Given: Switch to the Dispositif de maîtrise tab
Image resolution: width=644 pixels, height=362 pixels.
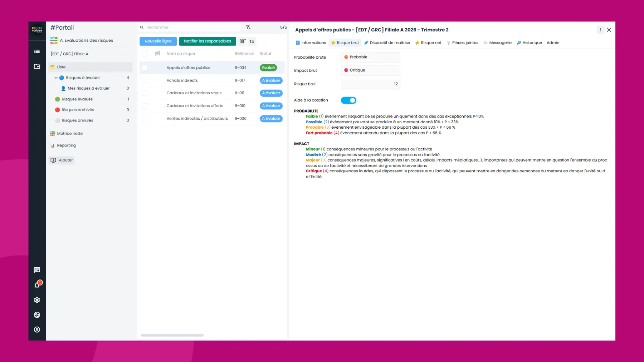Looking at the screenshot, I should [x=389, y=43].
